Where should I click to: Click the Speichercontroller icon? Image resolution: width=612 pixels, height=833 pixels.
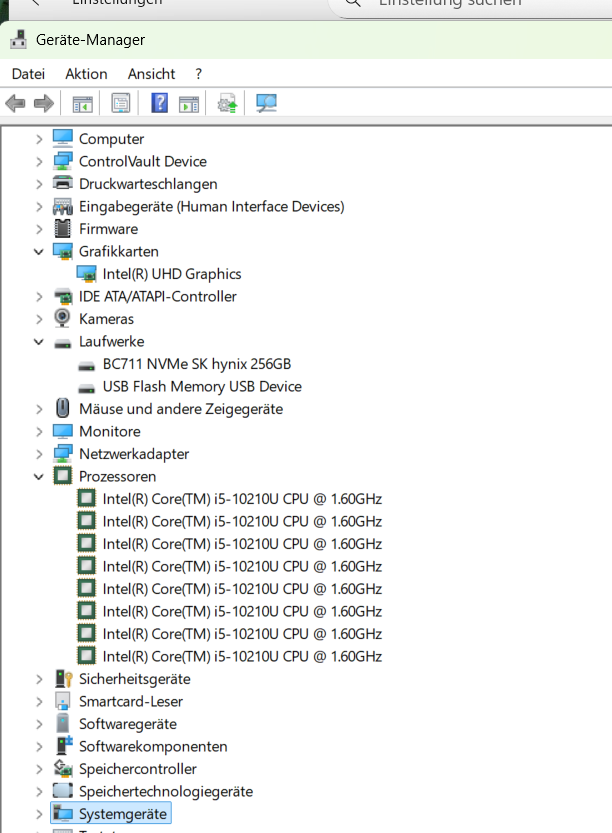pos(63,768)
